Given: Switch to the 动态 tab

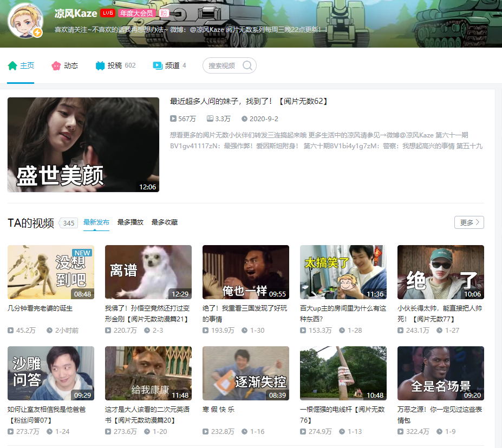Looking at the screenshot, I should coord(64,65).
